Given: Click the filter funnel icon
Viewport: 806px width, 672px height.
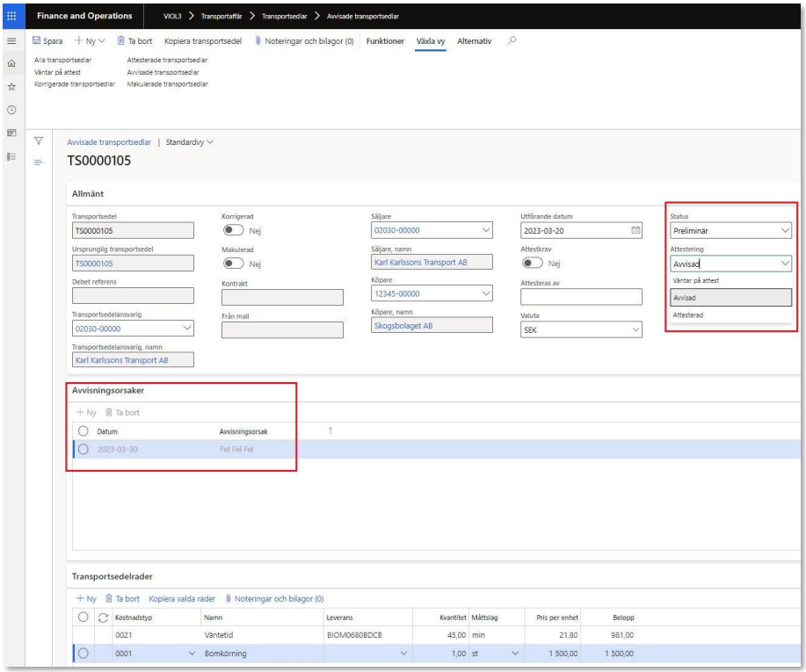Looking at the screenshot, I should pos(39,141).
